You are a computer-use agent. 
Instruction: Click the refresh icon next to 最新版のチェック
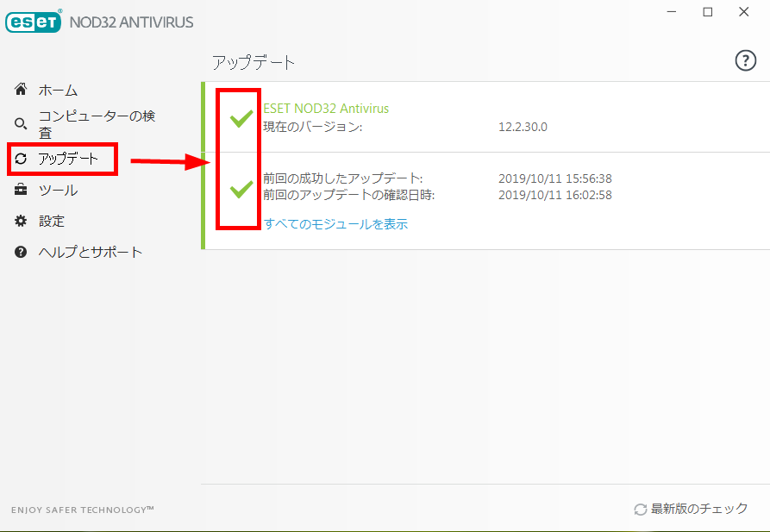point(641,510)
